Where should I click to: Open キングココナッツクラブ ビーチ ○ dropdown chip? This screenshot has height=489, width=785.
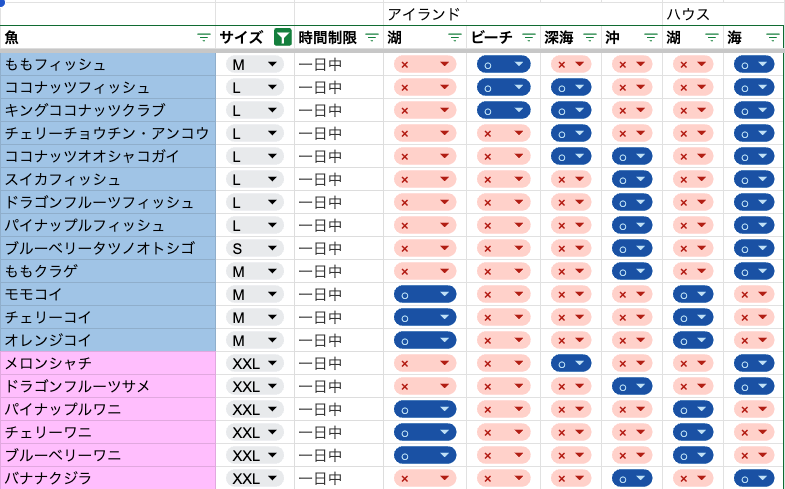point(503,111)
